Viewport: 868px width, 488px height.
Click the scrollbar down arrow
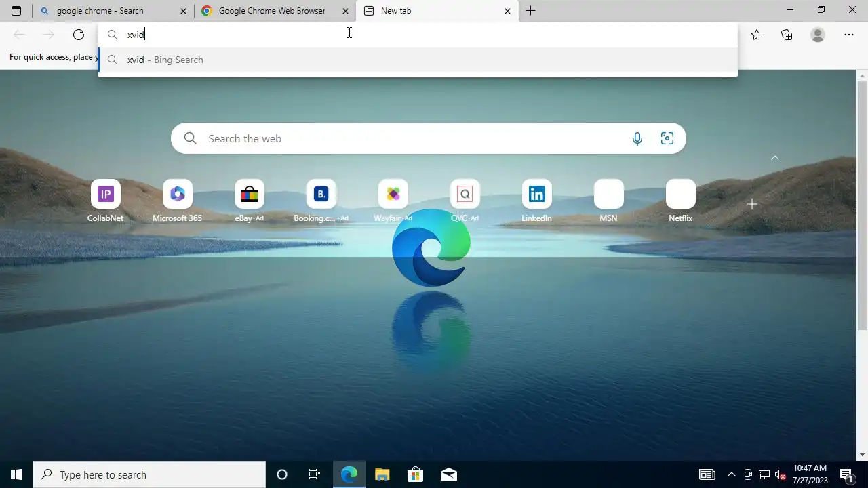(862, 455)
